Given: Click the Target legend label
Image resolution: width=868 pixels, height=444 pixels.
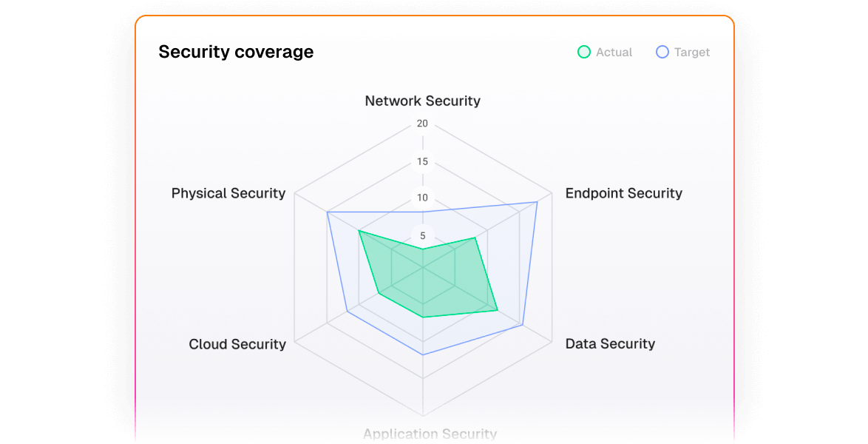Looking at the screenshot, I should [x=692, y=52].
